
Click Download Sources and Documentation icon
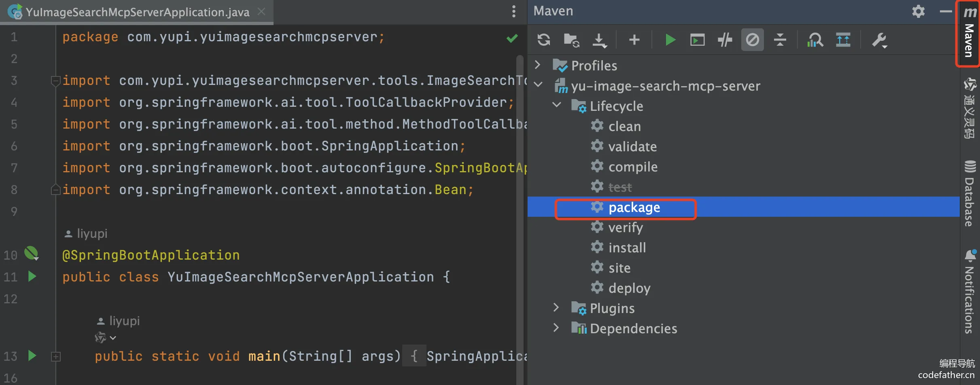[599, 40]
